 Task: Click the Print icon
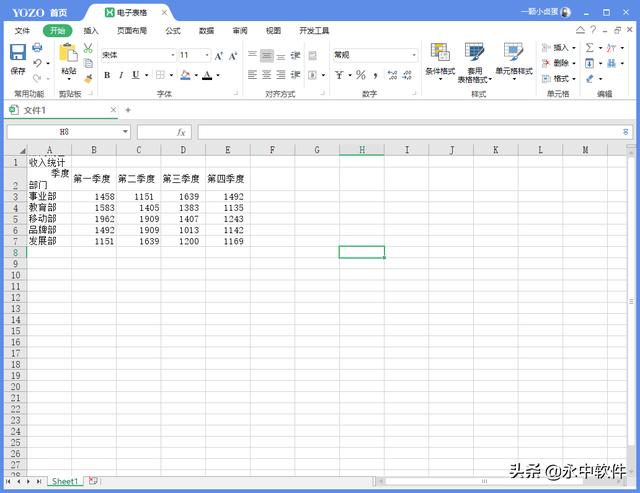(37, 48)
